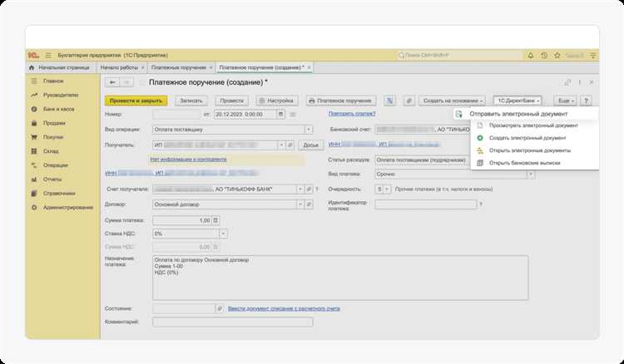Viewport: 624px width, 364px height.
Task: Open the favorites star icon
Action: coord(557,56)
